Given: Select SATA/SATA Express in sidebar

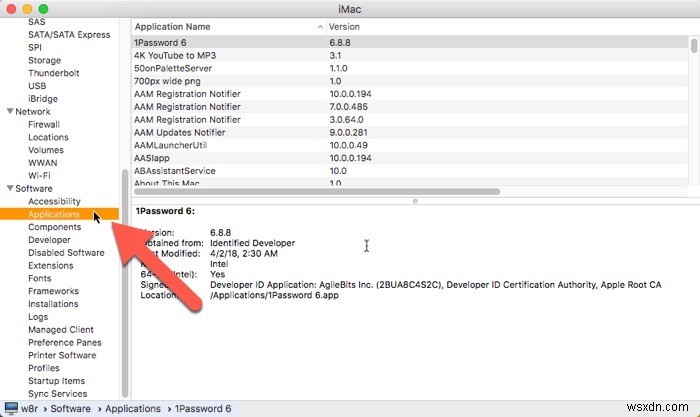Looking at the screenshot, I should tap(69, 34).
